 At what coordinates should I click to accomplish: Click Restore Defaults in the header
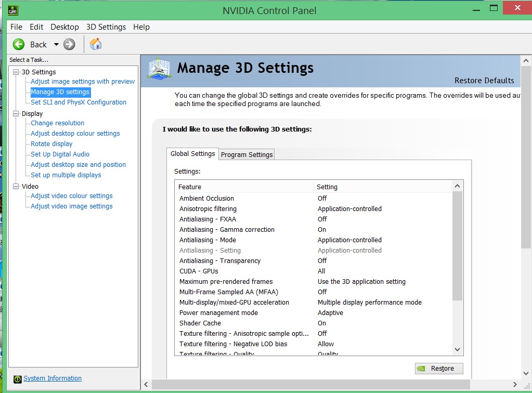(484, 81)
